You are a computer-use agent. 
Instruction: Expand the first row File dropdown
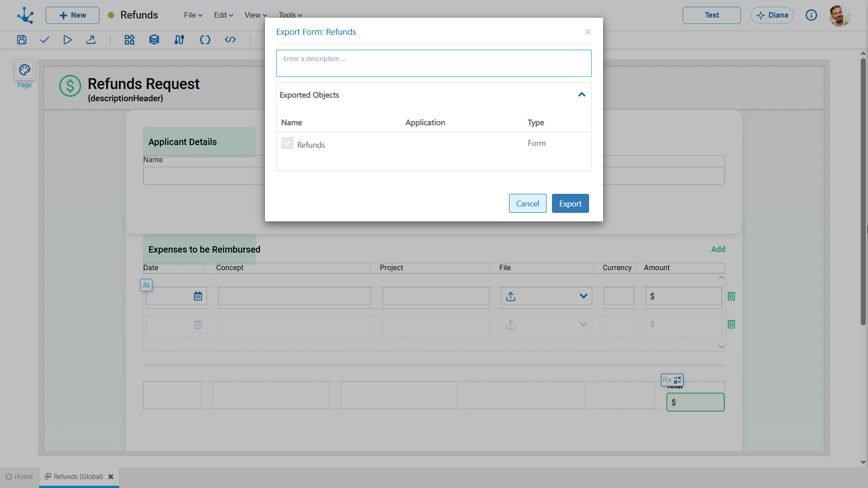pyautogui.click(x=584, y=296)
